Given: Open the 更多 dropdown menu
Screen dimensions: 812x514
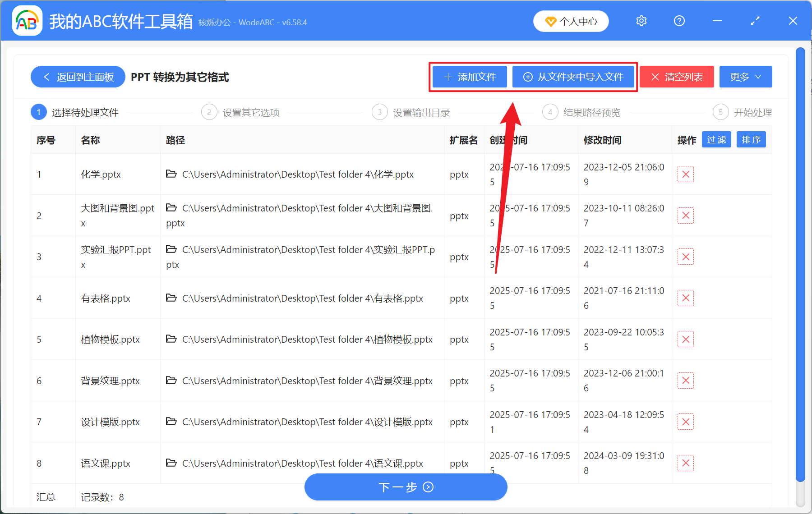Looking at the screenshot, I should click(745, 77).
